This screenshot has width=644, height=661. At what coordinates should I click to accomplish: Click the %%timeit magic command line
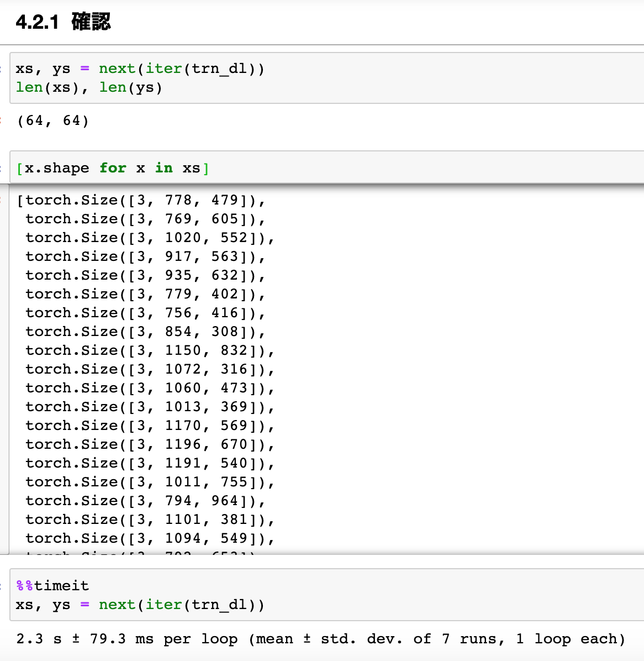52,586
